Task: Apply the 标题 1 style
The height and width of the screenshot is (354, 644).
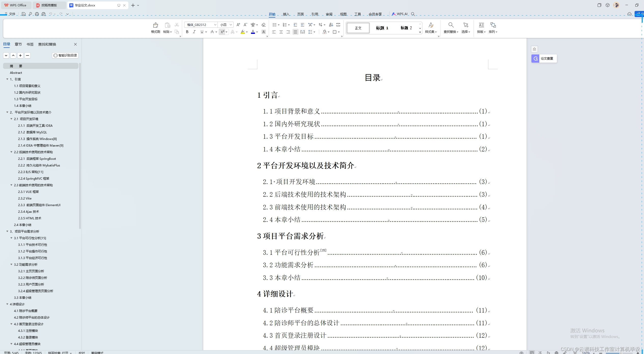Action: [x=382, y=28]
